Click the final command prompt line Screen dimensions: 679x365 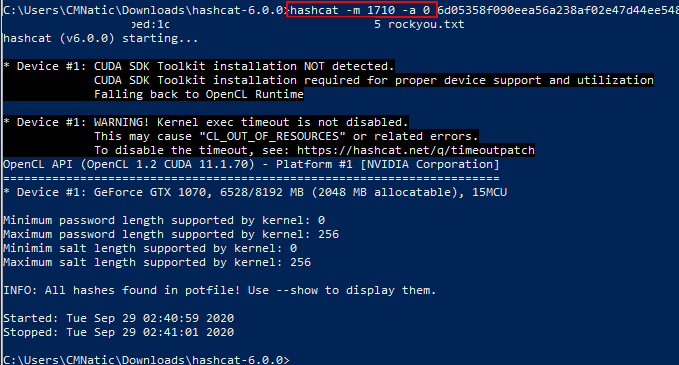146,359
